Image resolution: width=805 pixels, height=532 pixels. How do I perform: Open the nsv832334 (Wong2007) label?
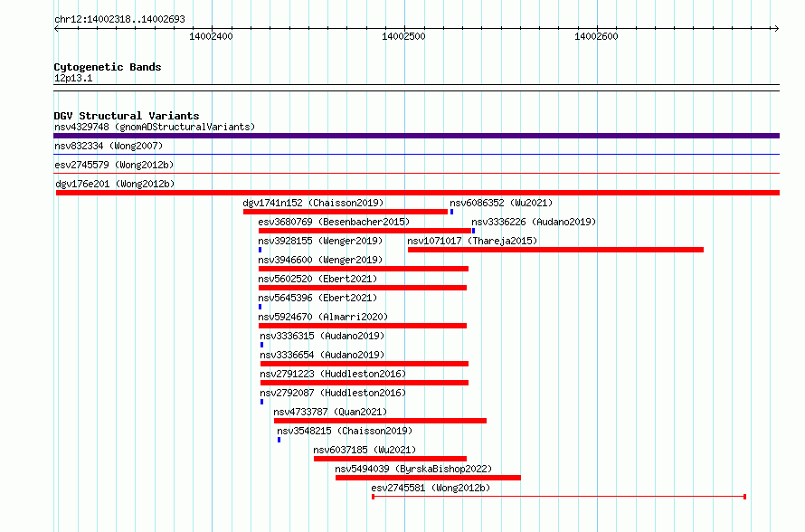click(x=109, y=146)
